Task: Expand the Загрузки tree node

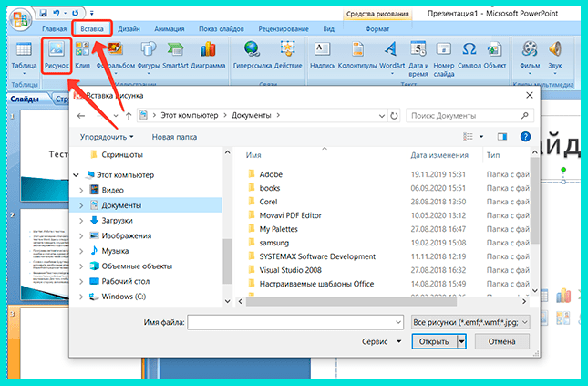Action: click(x=81, y=221)
